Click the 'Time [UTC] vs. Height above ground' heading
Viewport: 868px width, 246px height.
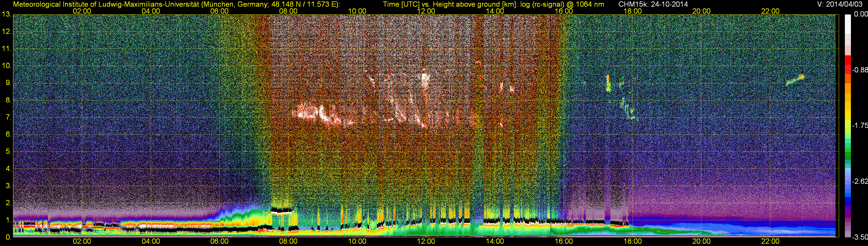click(493, 4)
